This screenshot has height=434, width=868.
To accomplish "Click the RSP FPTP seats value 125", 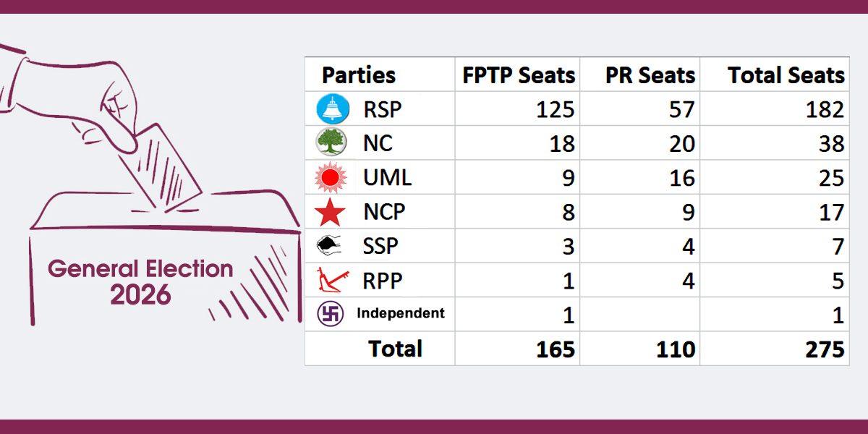I will click(555, 109).
